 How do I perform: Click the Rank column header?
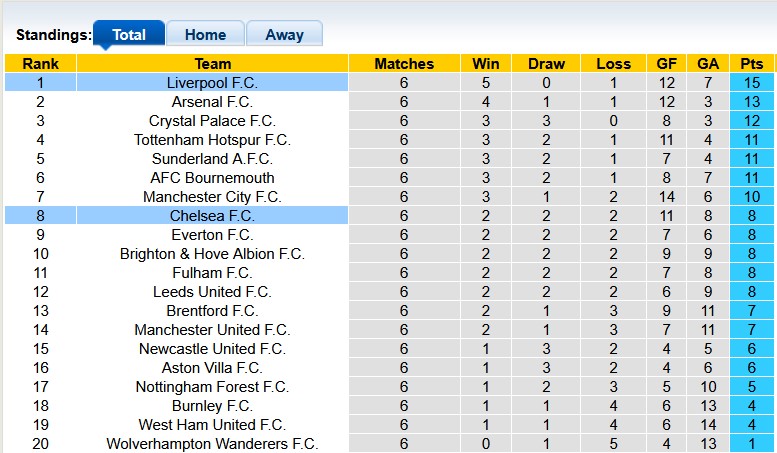pyautogui.click(x=40, y=64)
